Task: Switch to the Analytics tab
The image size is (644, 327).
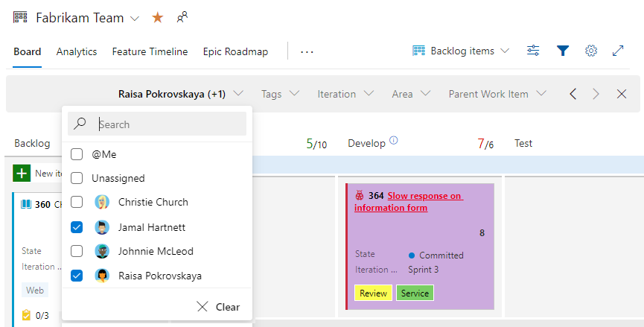Action: (x=77, y=51)
